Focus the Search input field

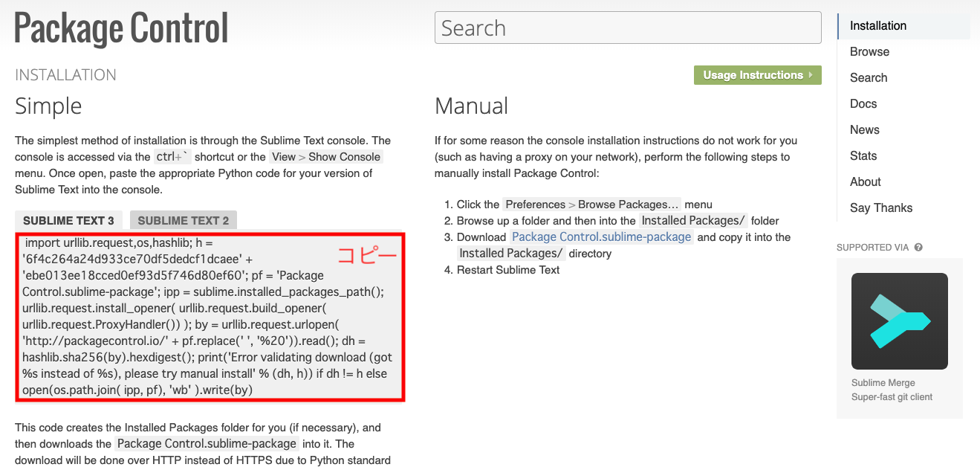(628, 28)
